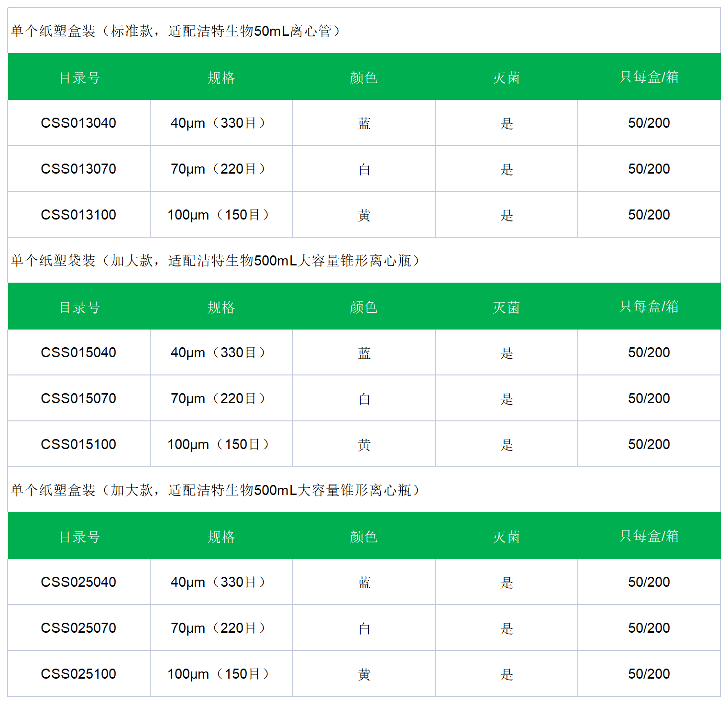The image size is (728, 704).
Task: Click sterile value 是 in the CSS013070 row
Action: [507, 169]
